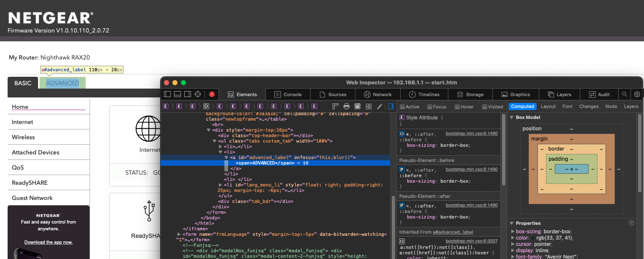
Task: Open bootstrap.min.css:6:3327 source link
Action: 472,241
